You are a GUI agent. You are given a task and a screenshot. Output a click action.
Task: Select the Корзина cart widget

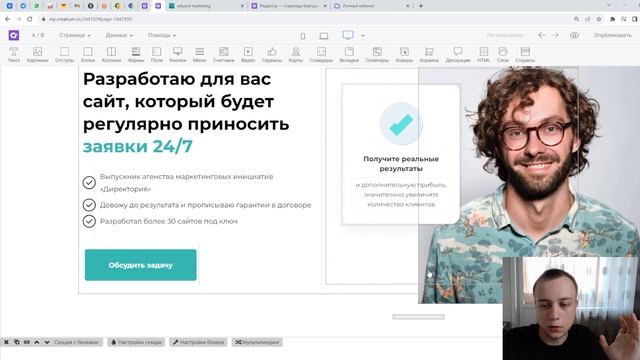(x=429, y=55)
